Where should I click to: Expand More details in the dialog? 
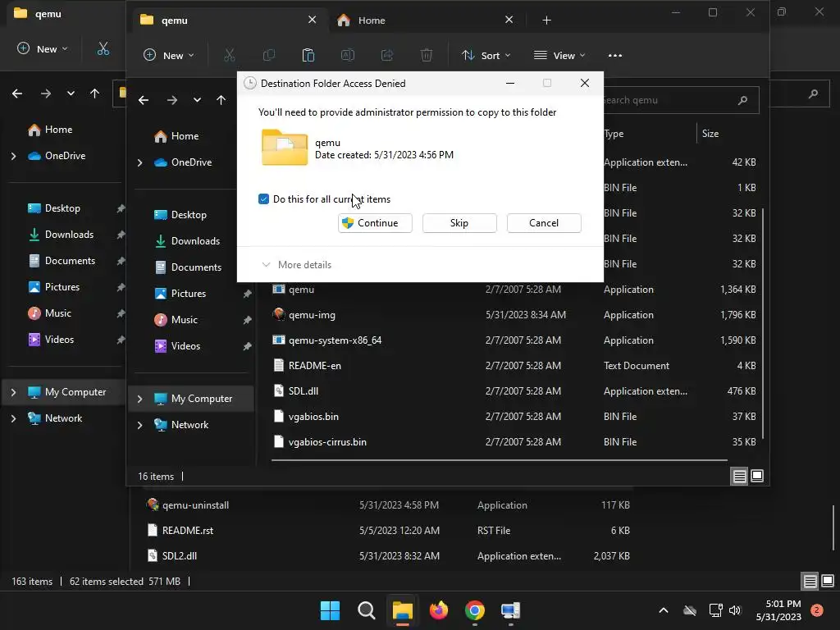tap(296, 265)
